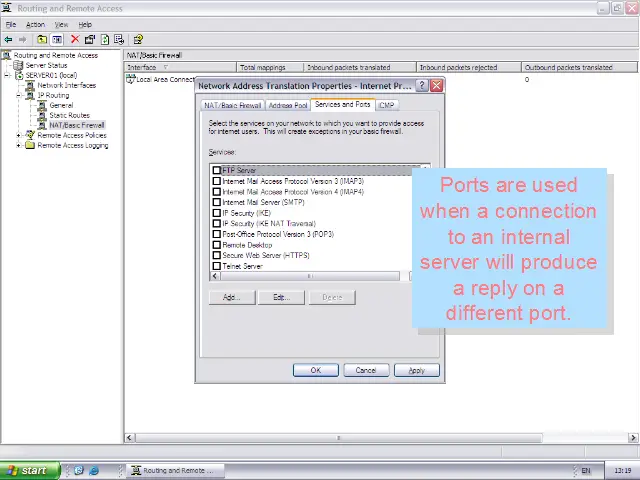This screenshot has width=640, height=480.
Task: Open the File menu
Action: pos(11,24)
